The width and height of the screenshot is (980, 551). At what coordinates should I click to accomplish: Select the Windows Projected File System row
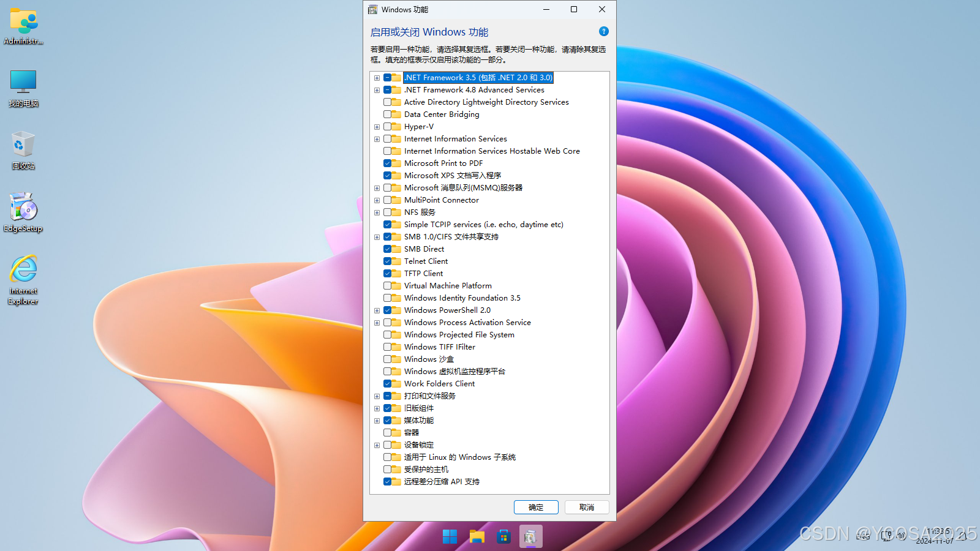[459, 335]
